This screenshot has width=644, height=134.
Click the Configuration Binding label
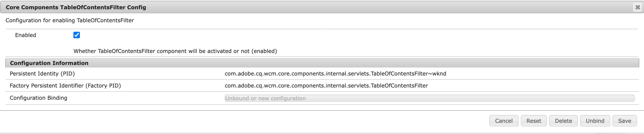tap(38, 98)
